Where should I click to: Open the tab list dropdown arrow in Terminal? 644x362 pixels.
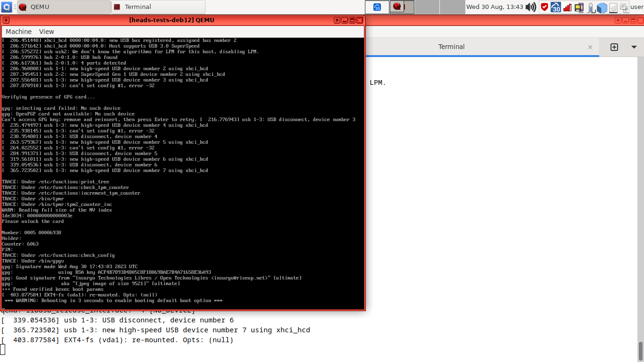coord(633,47)
